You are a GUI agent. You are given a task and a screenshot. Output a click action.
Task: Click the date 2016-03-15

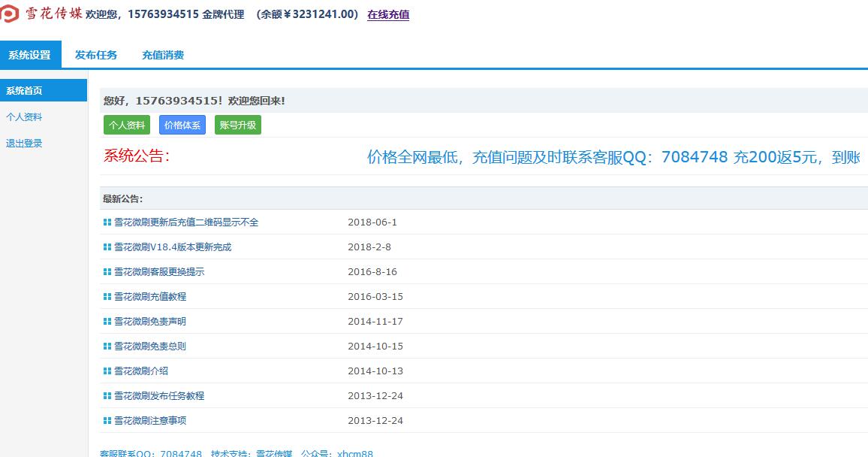pos(375,297)
